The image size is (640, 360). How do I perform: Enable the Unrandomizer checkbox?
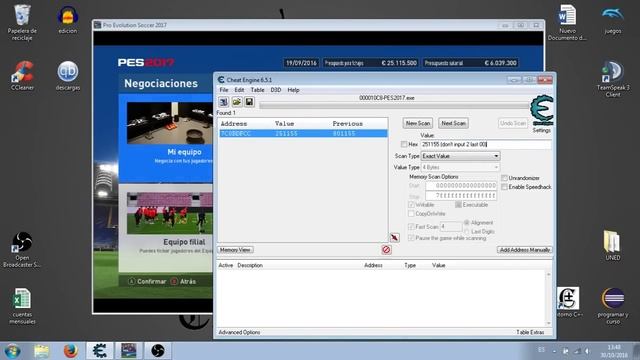(504, 178)
